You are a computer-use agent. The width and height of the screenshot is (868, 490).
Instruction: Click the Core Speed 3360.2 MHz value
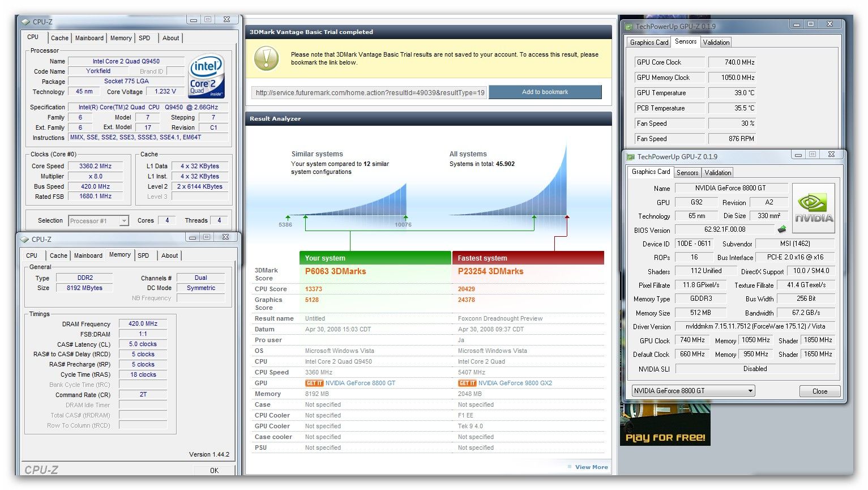[95, 167]
